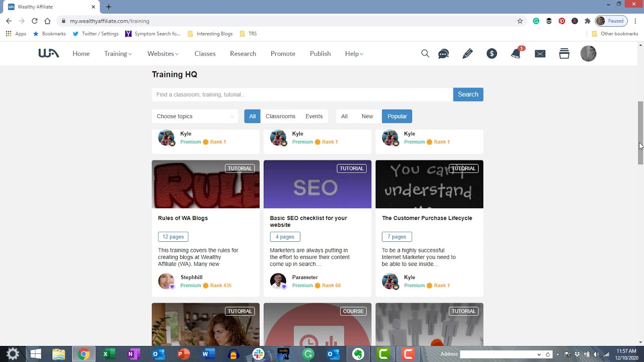Viewport: 644px width, 362px height.
Task: Open the Publish menu item
Action: click(x=320, y=54)
